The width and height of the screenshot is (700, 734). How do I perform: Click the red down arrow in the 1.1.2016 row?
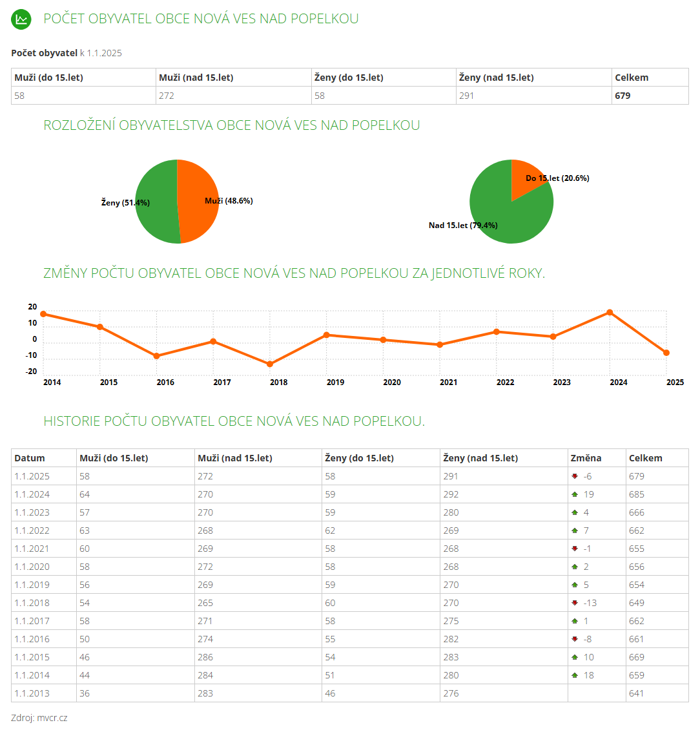pyautogui.click(x=574, y=639)
